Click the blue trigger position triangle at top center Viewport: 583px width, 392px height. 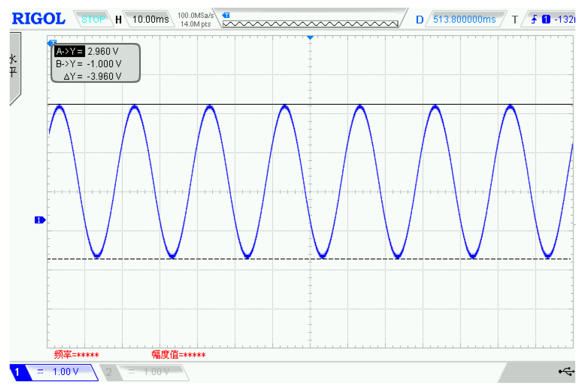(310, 38)
